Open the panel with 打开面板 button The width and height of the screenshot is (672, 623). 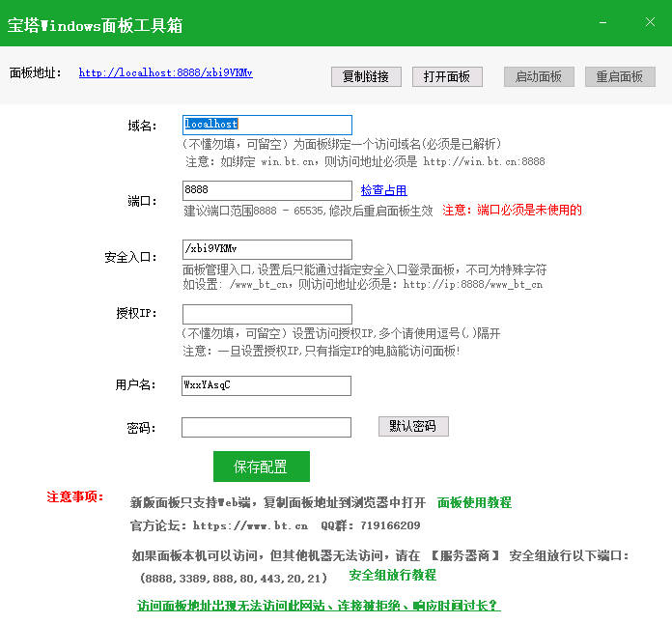point(447,76)
